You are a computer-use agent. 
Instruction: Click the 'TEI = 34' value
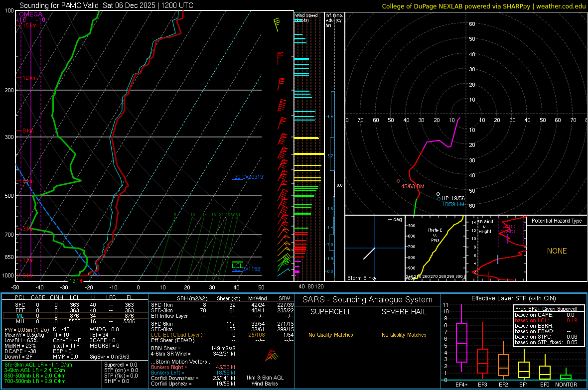pyautogui.click(x=99, y=335)
